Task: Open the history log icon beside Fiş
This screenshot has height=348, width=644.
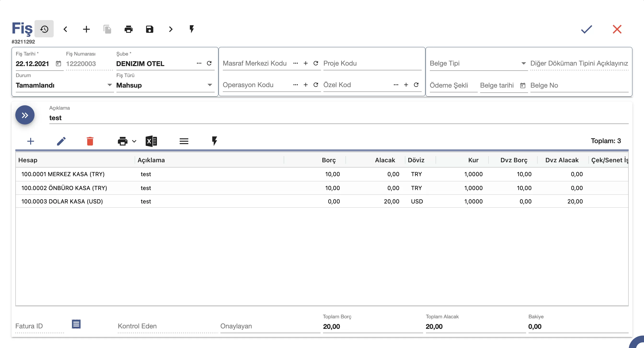Action: click(44, 29)
